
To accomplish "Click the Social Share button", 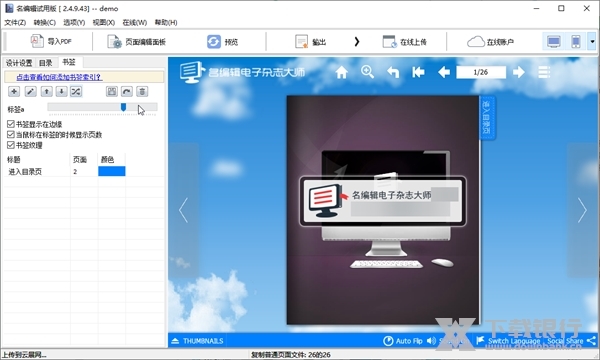I will coord(572,340).
